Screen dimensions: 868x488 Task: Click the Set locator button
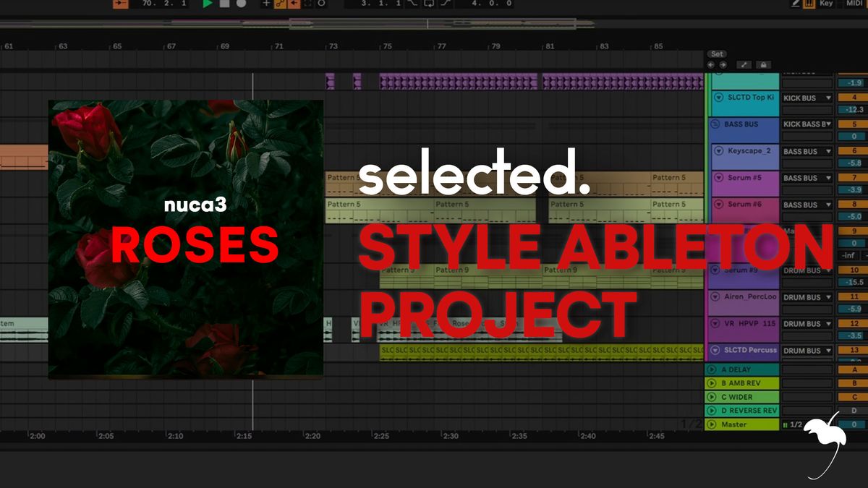point(717,53)
